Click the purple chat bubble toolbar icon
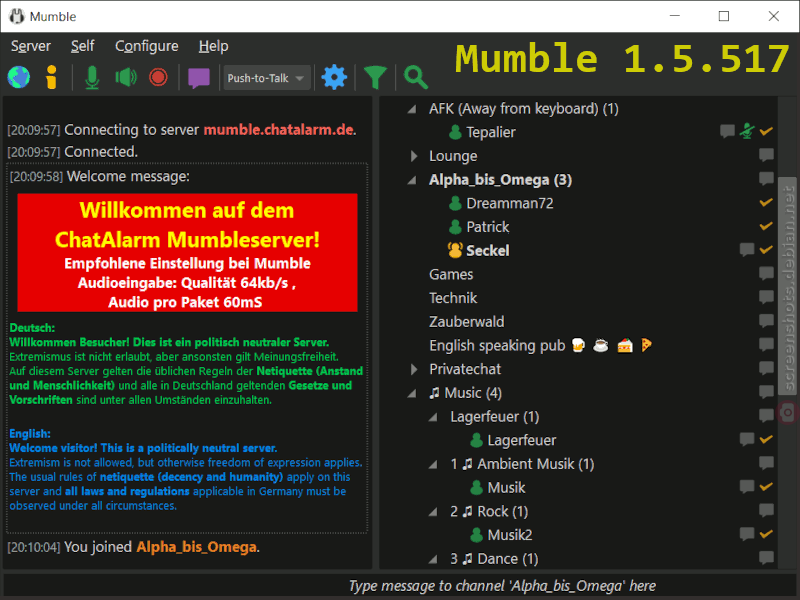The height and width of the screenshot is (600, 800). point(199,79)
